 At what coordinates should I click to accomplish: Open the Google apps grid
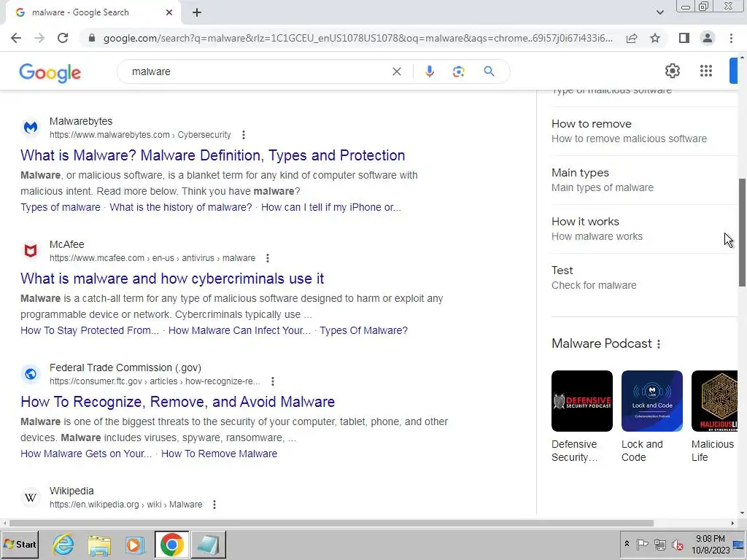706,71
